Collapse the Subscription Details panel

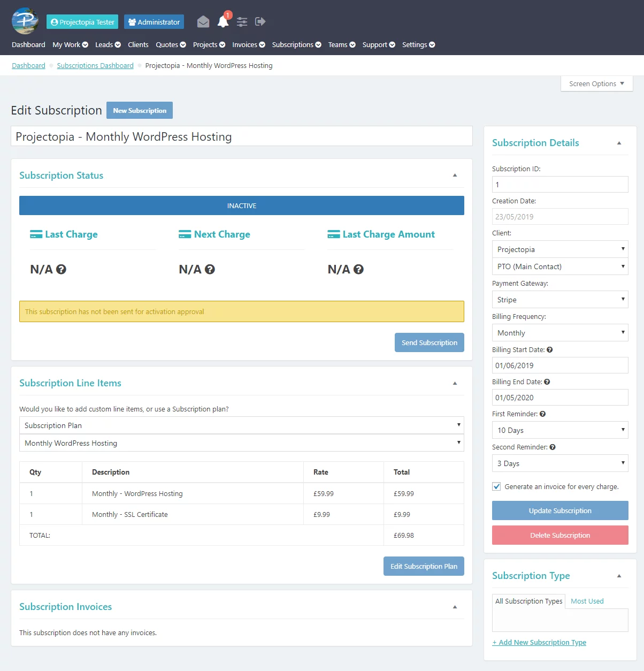619,143
